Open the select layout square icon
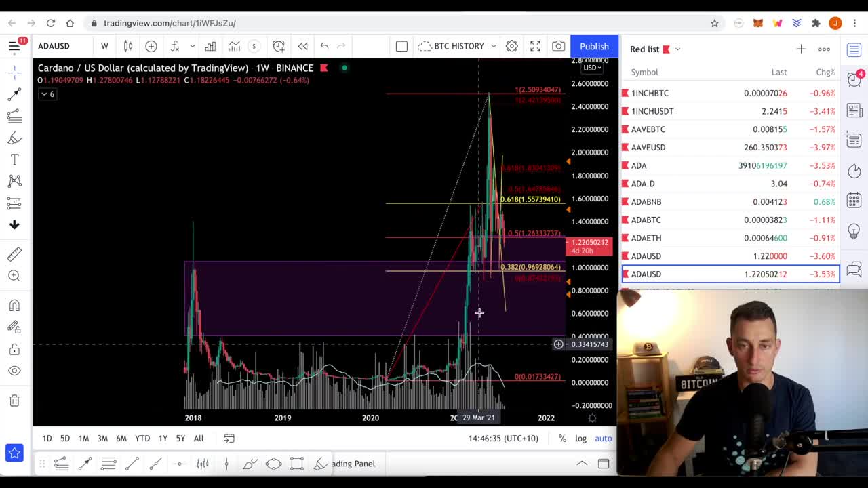 pos(401,46)
